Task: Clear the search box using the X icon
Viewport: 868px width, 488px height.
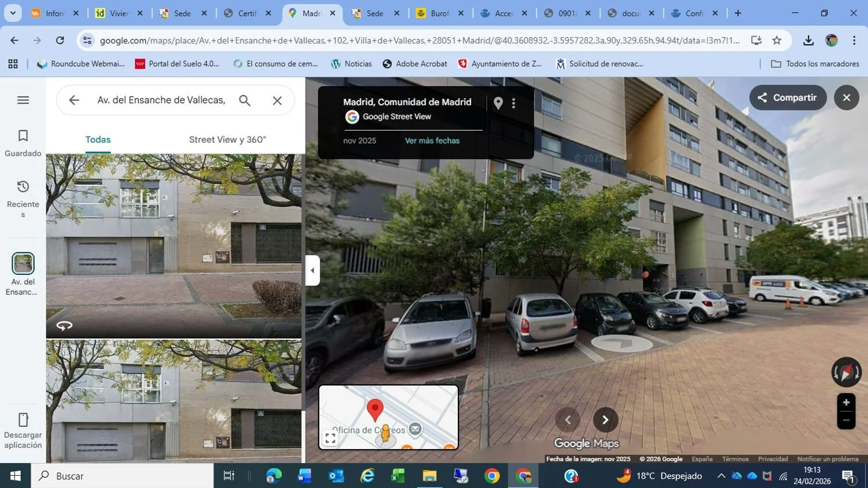Action: pyautogui.click(x=277, y=100)
